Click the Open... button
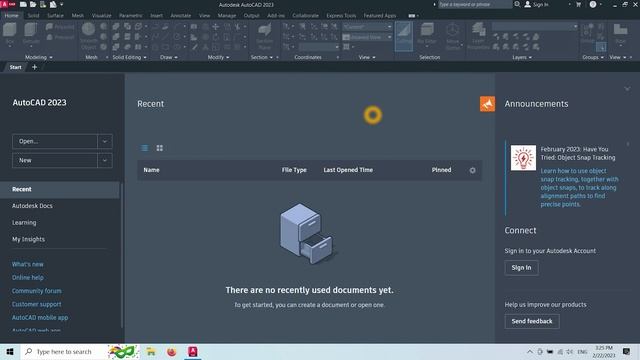The height and width of the screenshot is (360, 640). (55, 142)
